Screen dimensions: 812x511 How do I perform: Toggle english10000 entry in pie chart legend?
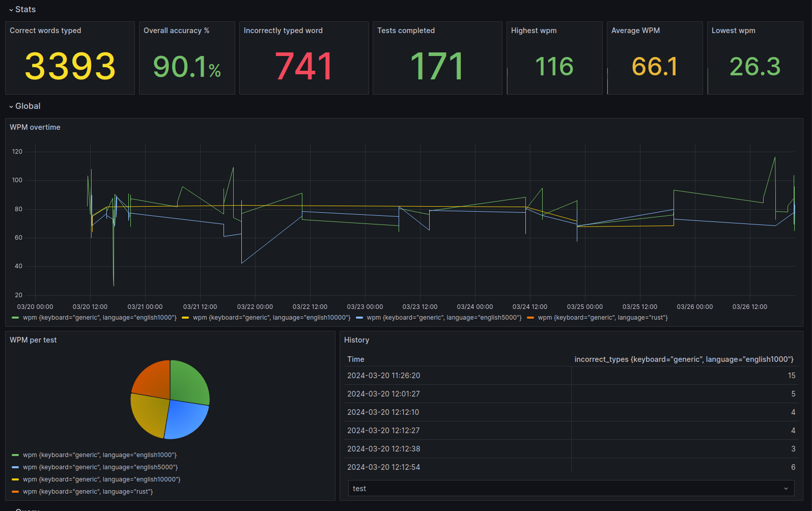point(102,479)
